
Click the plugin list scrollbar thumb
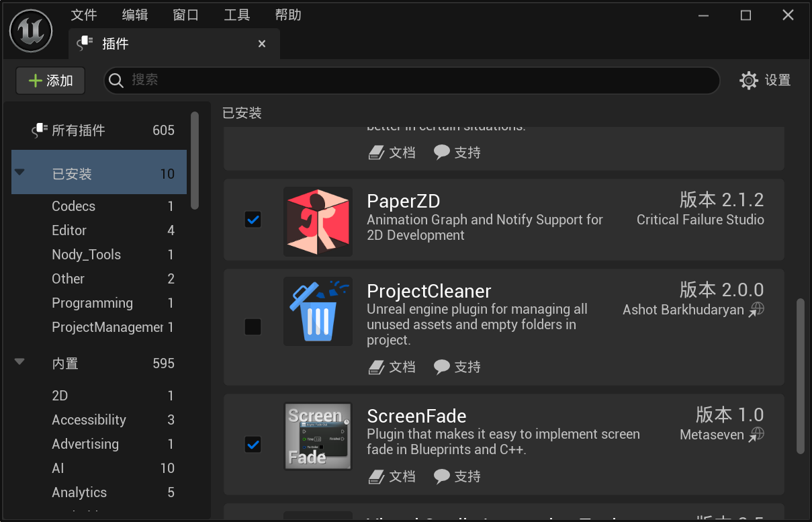point(800,376)
